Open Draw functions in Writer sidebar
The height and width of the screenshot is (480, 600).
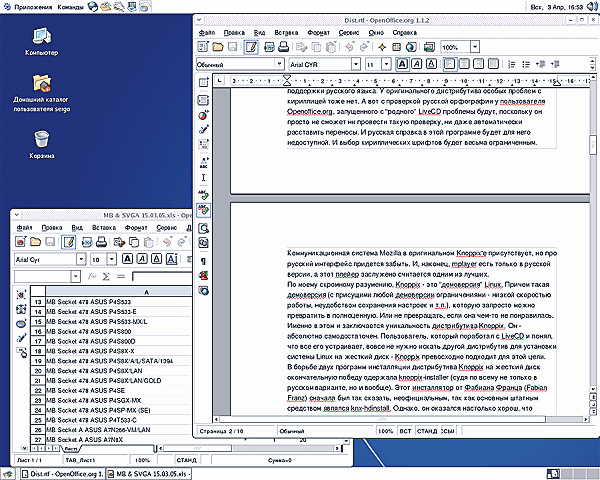[x=203, y=129]
